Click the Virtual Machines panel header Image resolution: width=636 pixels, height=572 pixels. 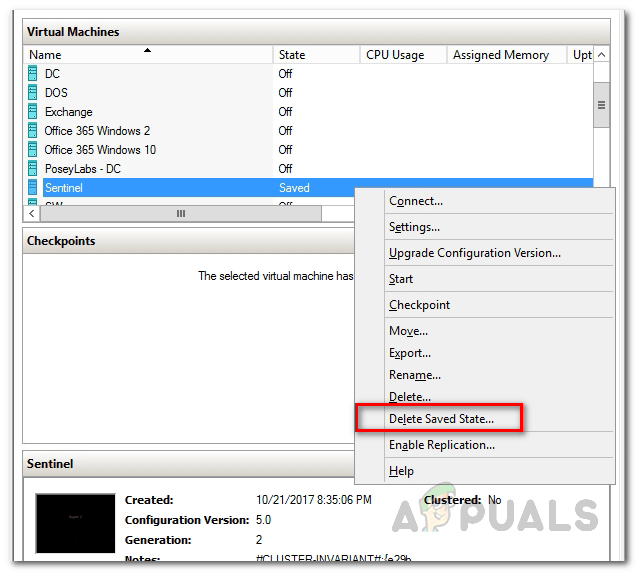316,32
